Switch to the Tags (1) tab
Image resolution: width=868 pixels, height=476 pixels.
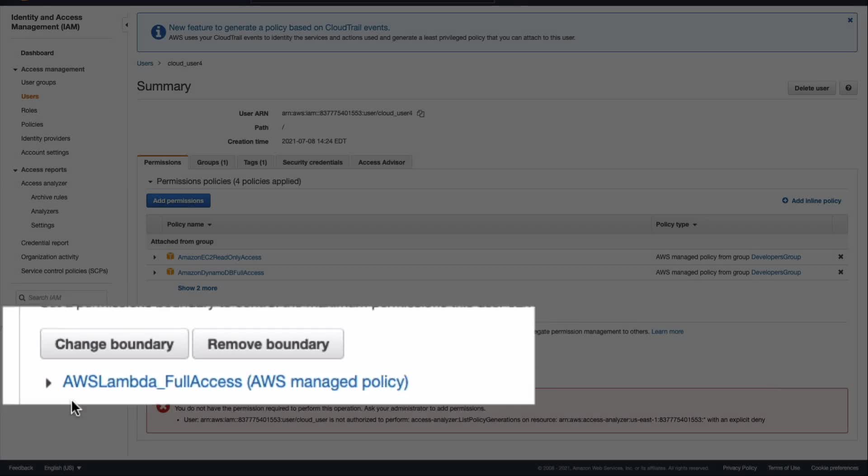[255, 162]
